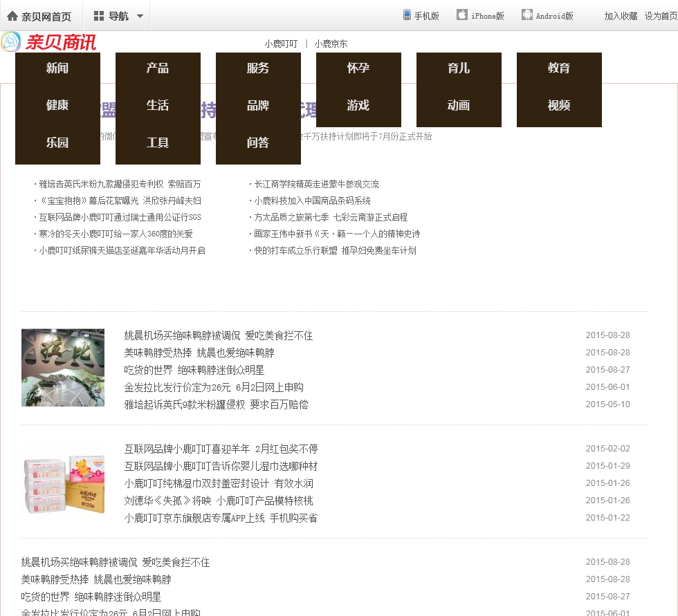Click the date 2015-05-10

[607, 404]
